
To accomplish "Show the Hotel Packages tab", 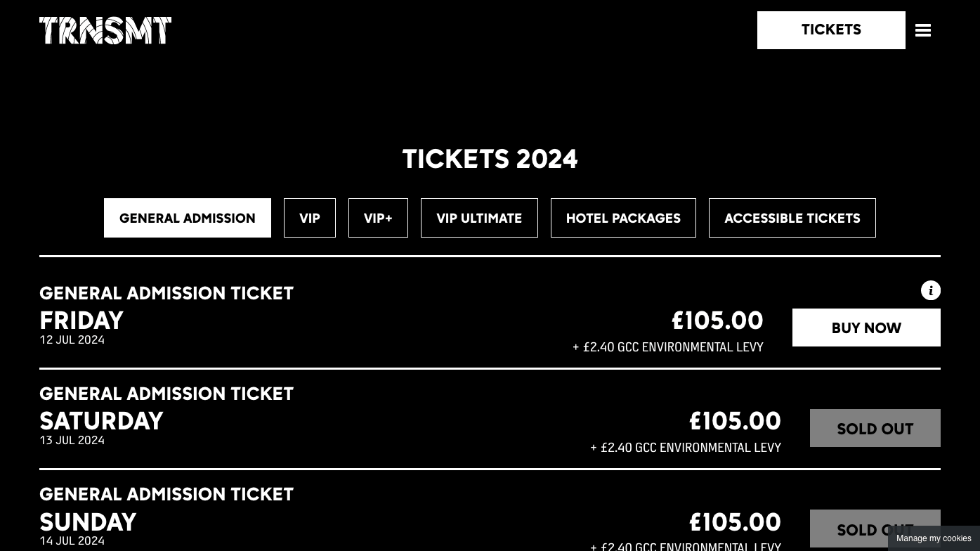I will click(623, 218).
